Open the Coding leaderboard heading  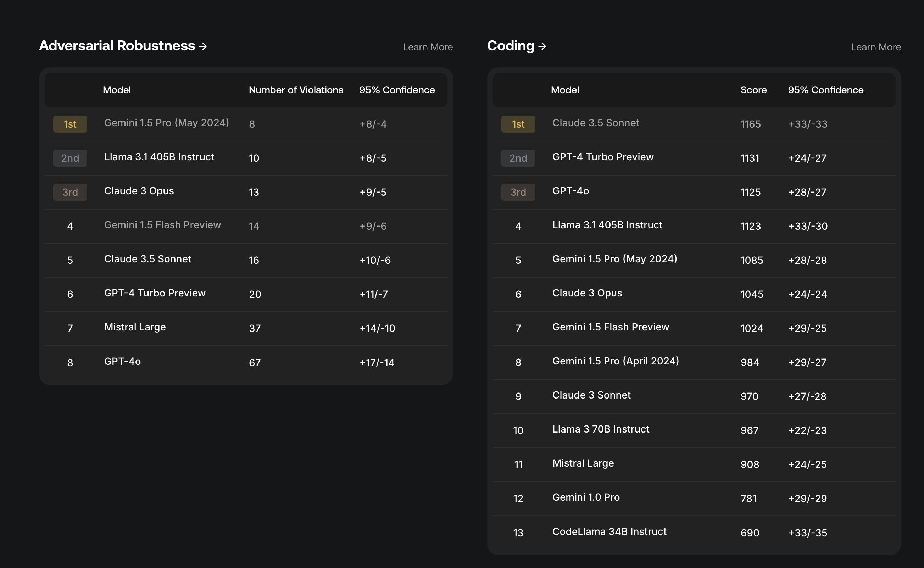point(511,46)
